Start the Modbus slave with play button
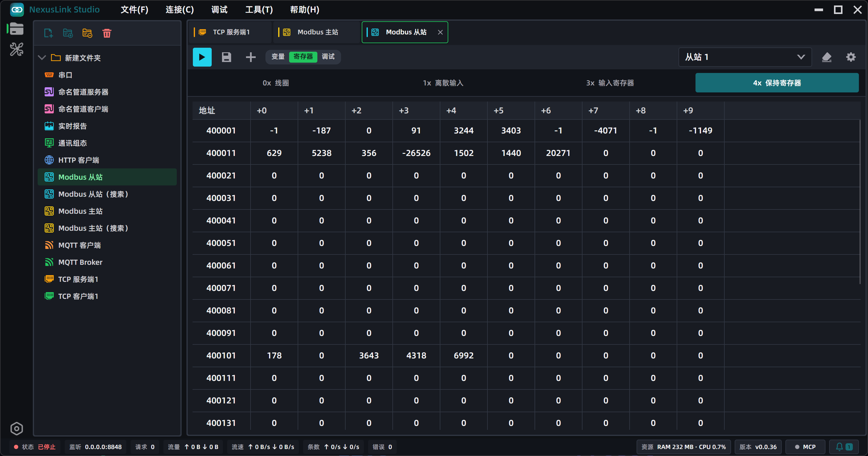 [202, 57]
